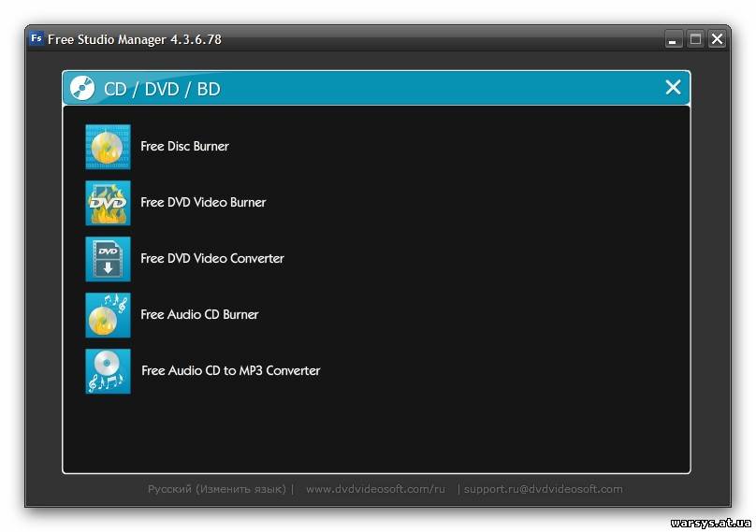The height and width of the screenshot is (532, 756).
Task: Close the Free Studio Manager window
Action: [x=717, y=39]
